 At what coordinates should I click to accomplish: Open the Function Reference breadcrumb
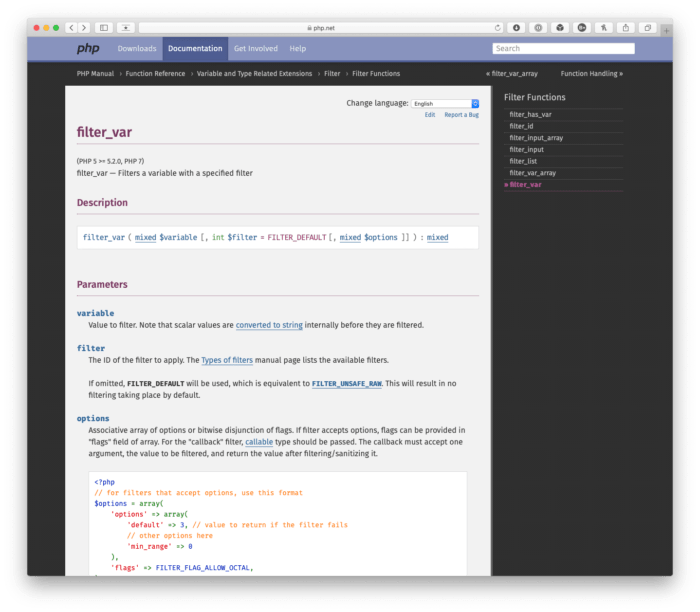tap(155, 74)
